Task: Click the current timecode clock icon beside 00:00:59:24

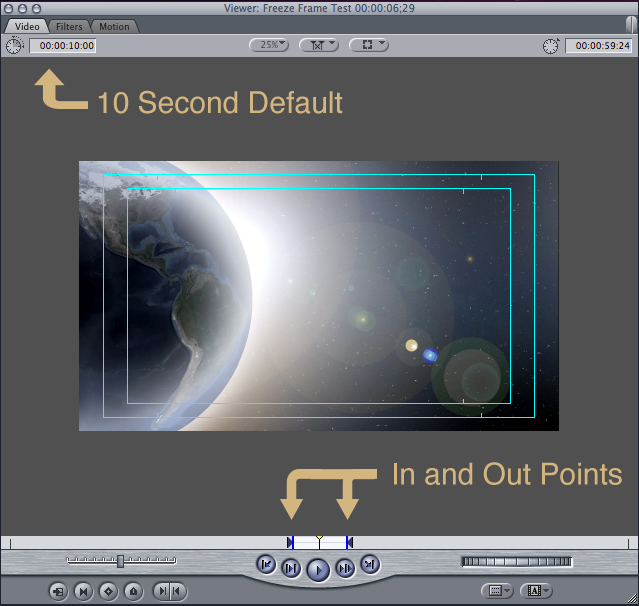Action: click(x=551, y=46)
